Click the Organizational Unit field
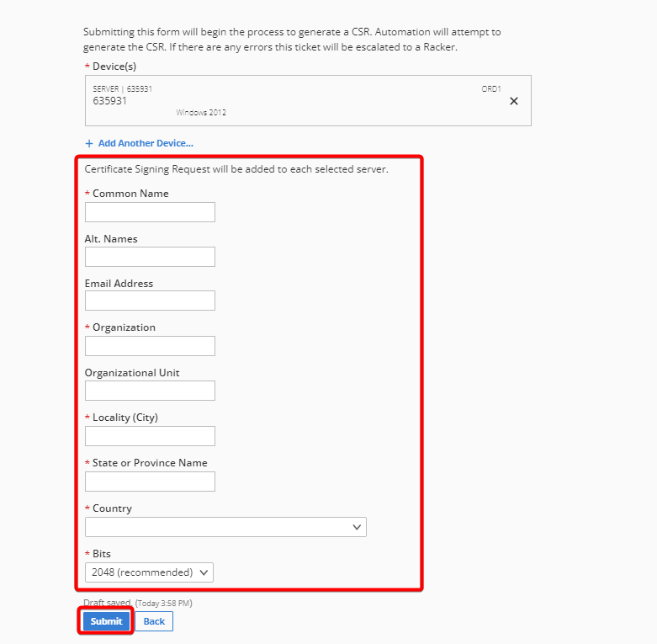 pyautogui.click(x=150, y=391)
